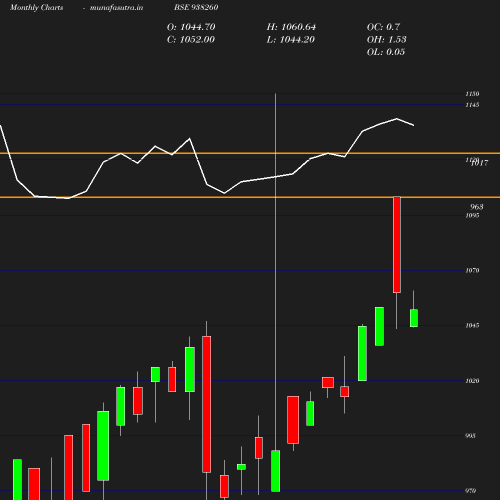The width and height of the screenshot is (500, 500).
Task: Click the munafasutra.in watermark text
Action: tap(116, 7)
